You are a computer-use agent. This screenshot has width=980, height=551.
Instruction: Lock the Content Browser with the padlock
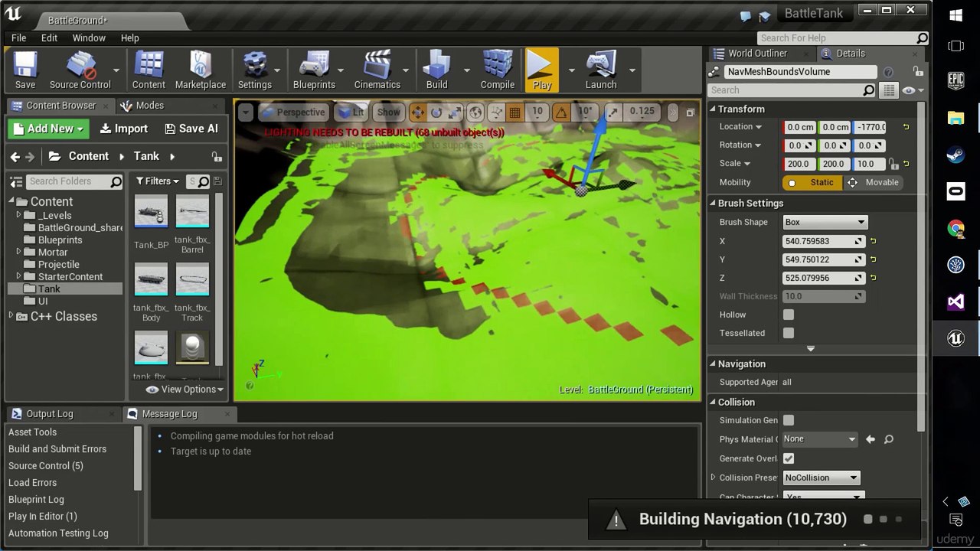[217, 156]
